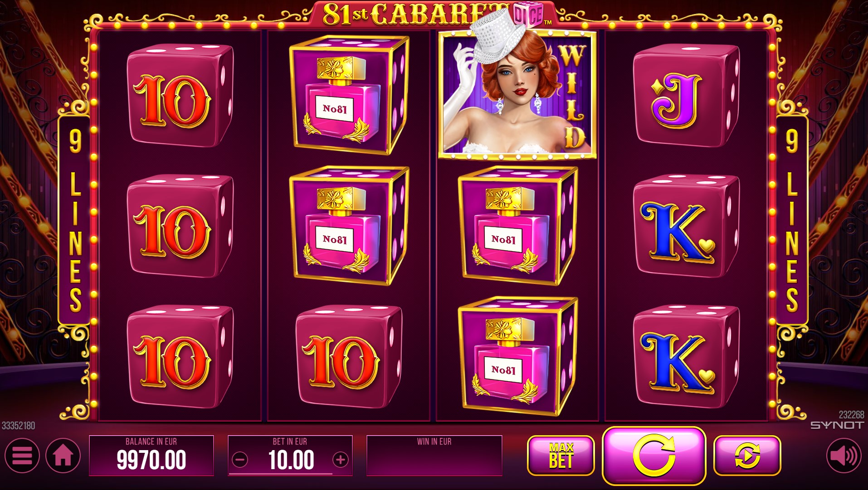The image size is (868, 490).
Task: Decrease the bet with the minus button
Action: tap(240, 460)
